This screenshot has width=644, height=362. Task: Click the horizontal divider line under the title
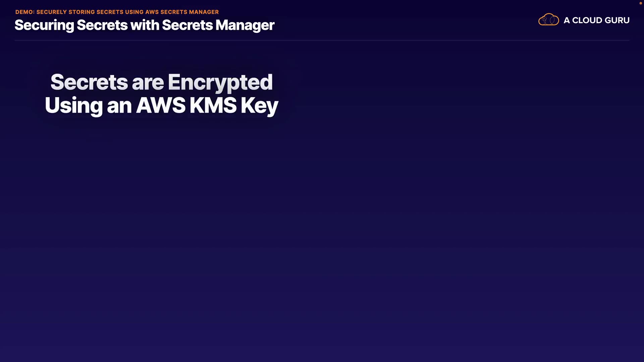point(322,40)
